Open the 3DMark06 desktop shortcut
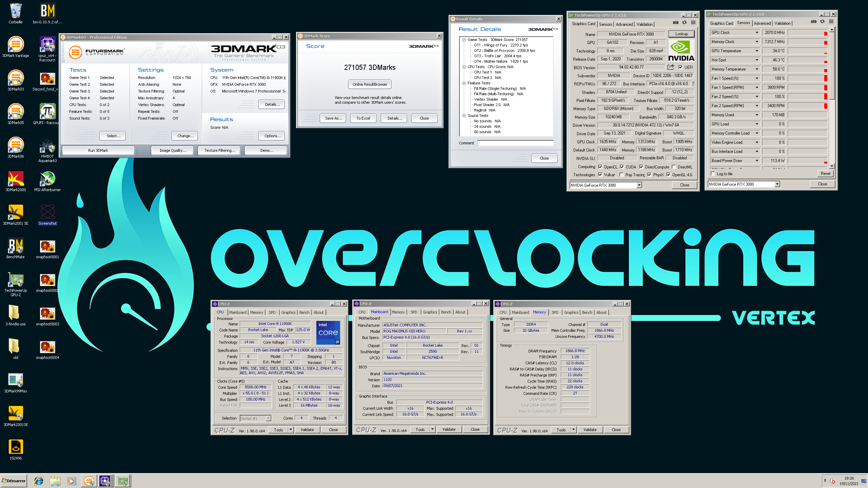 coord(16,147)
